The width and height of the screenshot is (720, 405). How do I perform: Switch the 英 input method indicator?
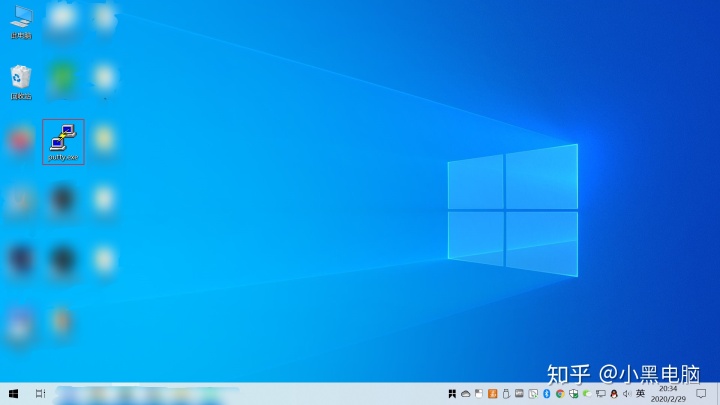pyautogui.click(x=641, y=394)
